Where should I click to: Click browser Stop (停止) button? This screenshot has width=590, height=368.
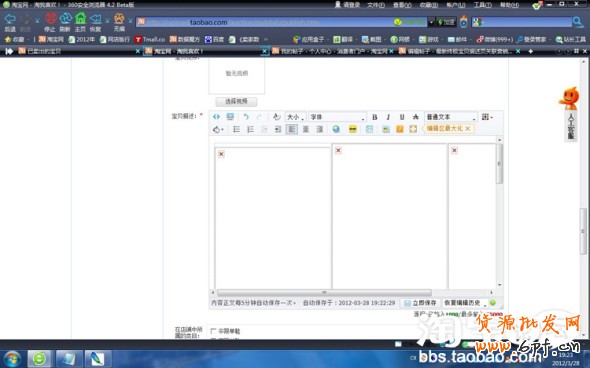[50, 21]
